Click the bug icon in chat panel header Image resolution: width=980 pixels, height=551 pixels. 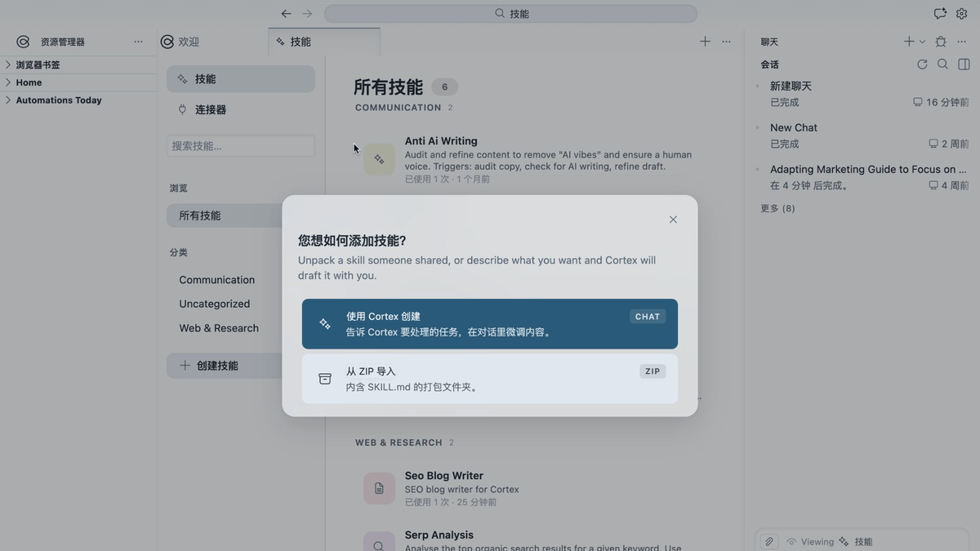(x=941, y=42)
